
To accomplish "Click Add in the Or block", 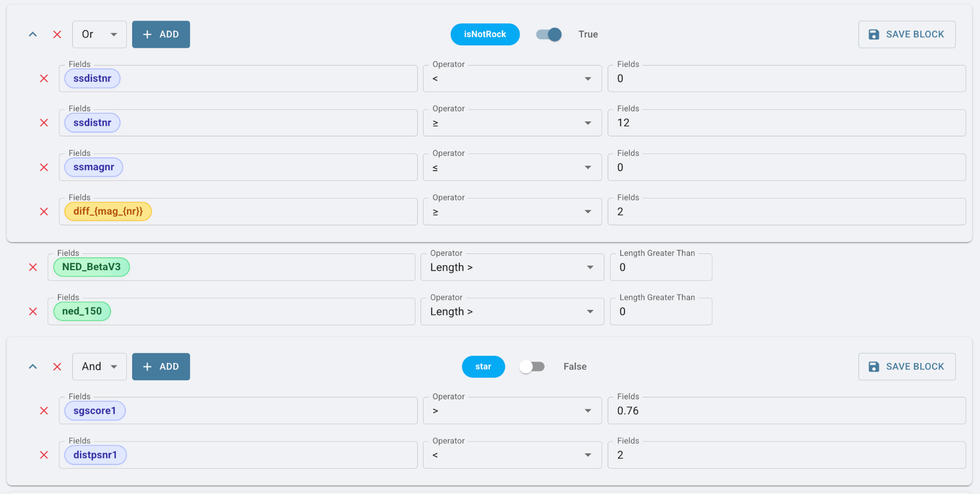I will tap(161, 34).
